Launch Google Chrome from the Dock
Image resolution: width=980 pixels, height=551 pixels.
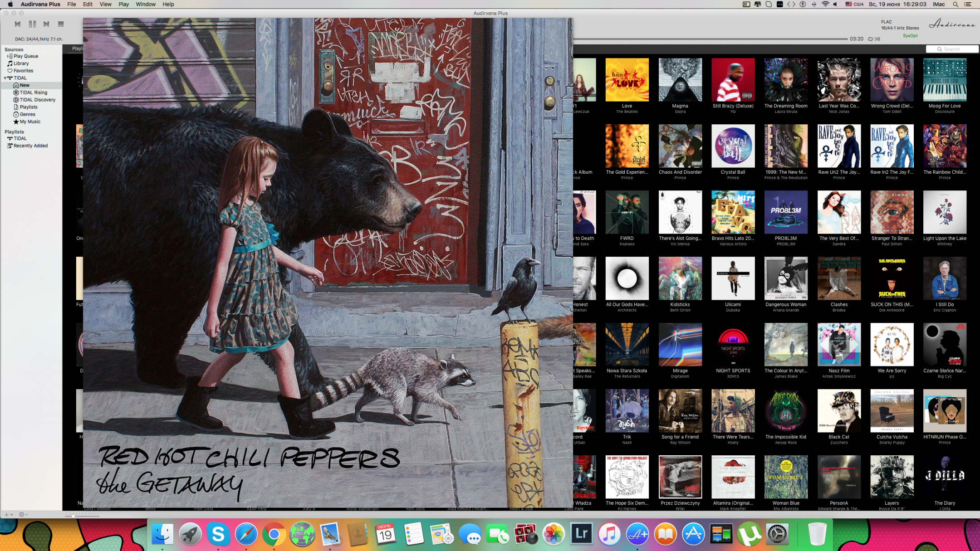[x=274, y=534]
